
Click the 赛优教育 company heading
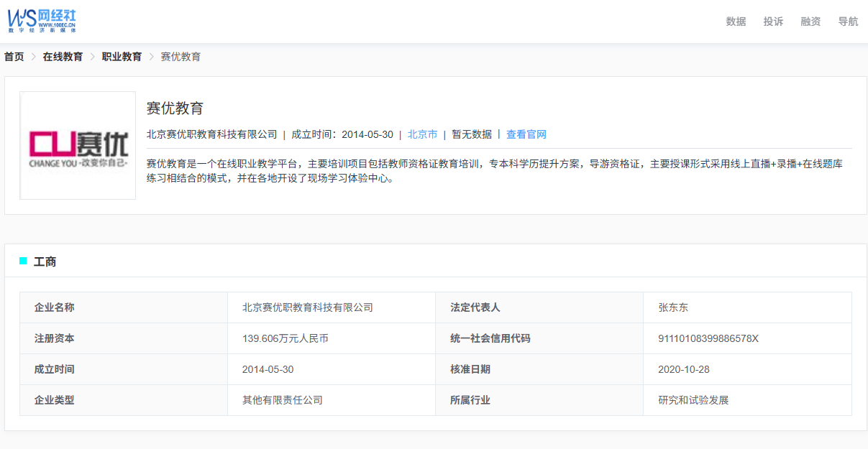point(175,108)
